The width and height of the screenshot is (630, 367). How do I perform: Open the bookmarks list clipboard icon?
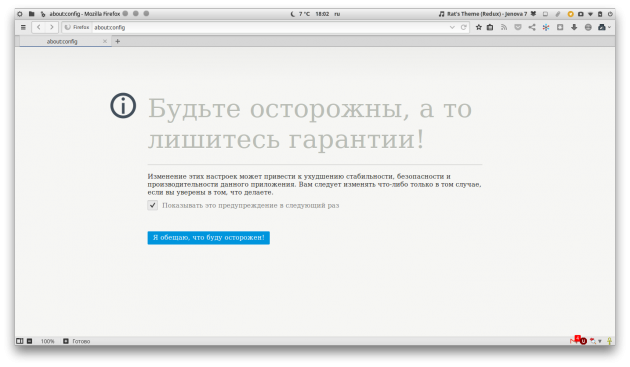click(x=490, y=27)
